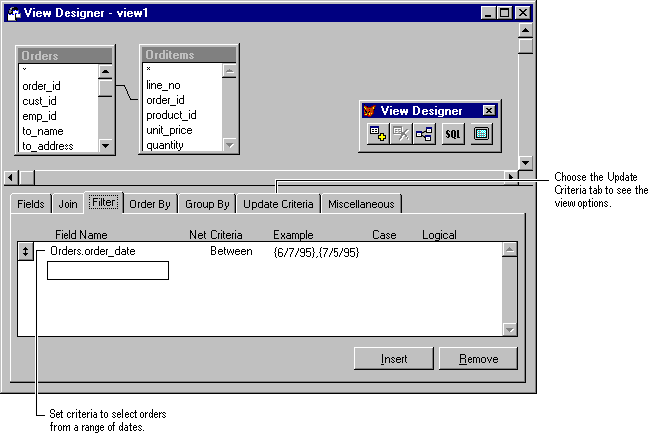Screen dimensions: 651x435
Task: Click the empty field name input box
Action: coord(107,271)
